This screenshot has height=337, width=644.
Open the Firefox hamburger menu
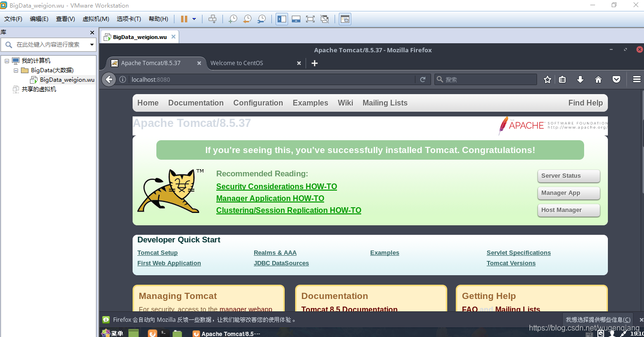(637, 79)
